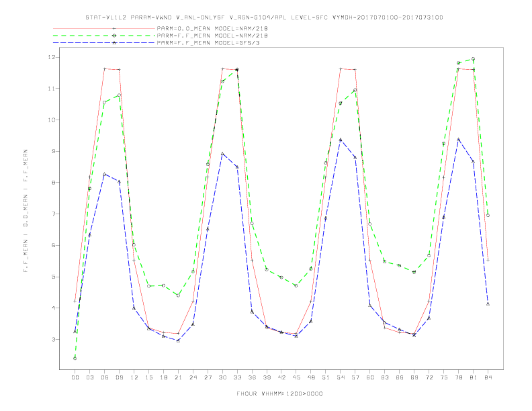Image resolution: width=532 pixels, height=411 pixels.
Task: Click the vertical y-axis title F.F_MEAN | O.O_MEAN
Action: (26, 211)
